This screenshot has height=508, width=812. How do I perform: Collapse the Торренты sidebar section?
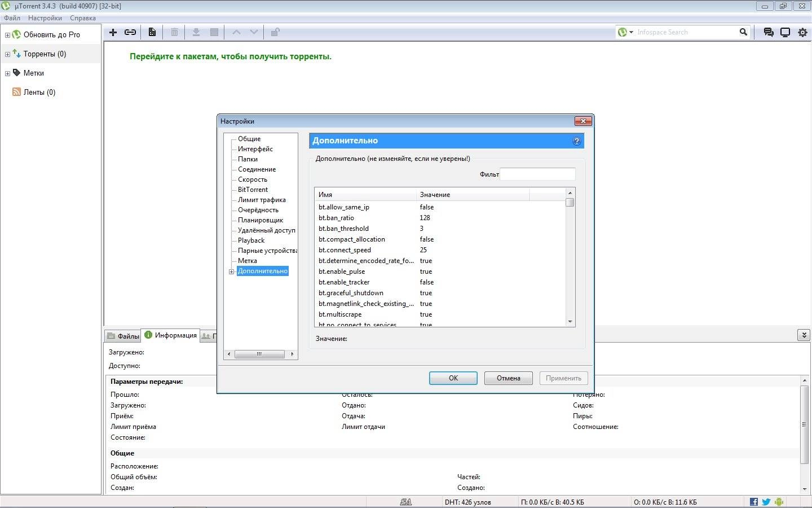7,54
